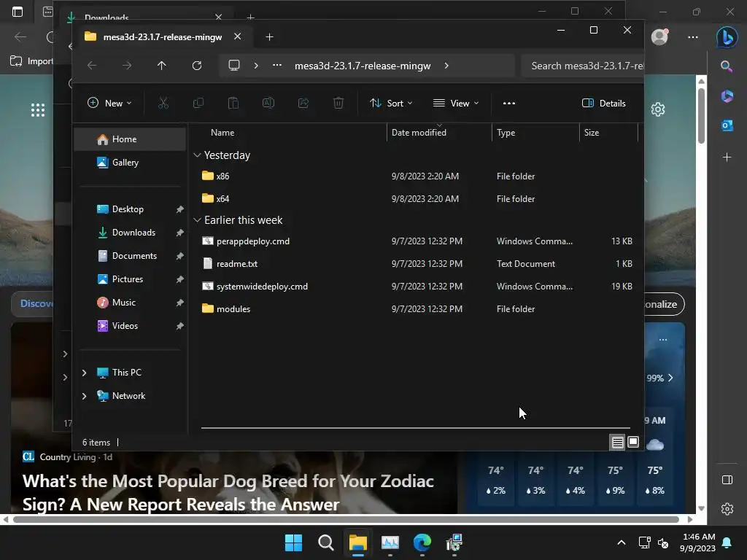Unpin Desktop from Quick access
Image resolution: width=747 pixels, height=560 pixels.
(x=179, y=209)
